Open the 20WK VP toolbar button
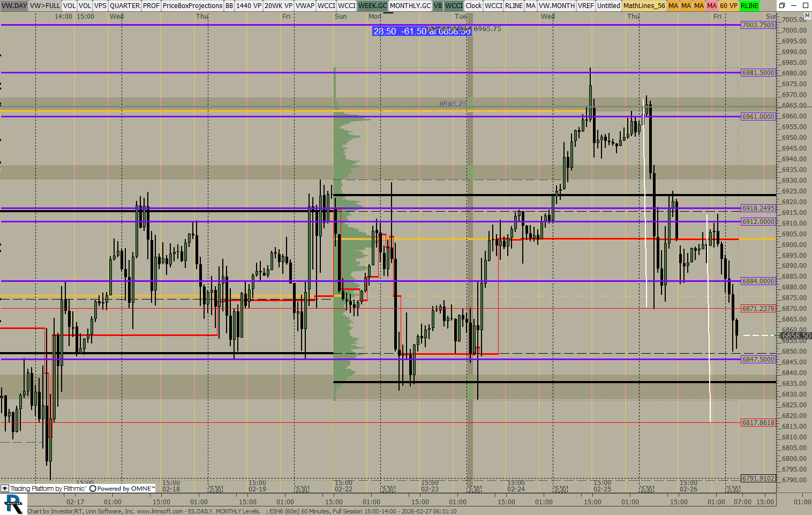The image size is (812, 515). [279, 5]
